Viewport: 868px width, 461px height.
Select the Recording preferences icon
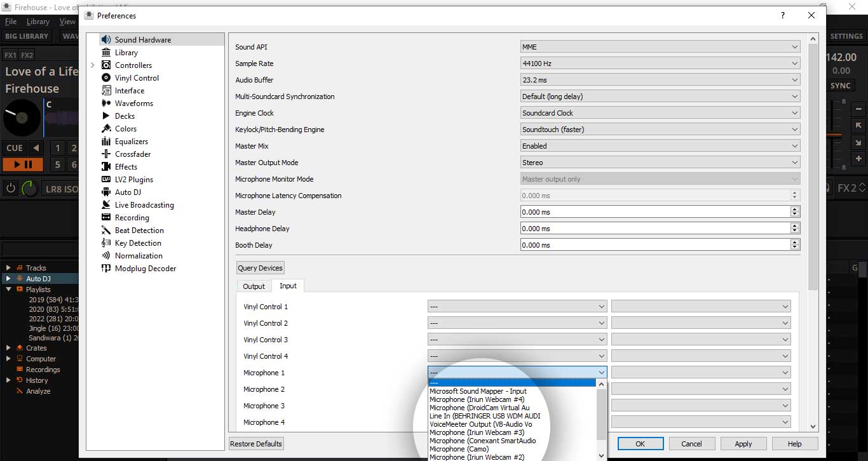coord(106,218)
